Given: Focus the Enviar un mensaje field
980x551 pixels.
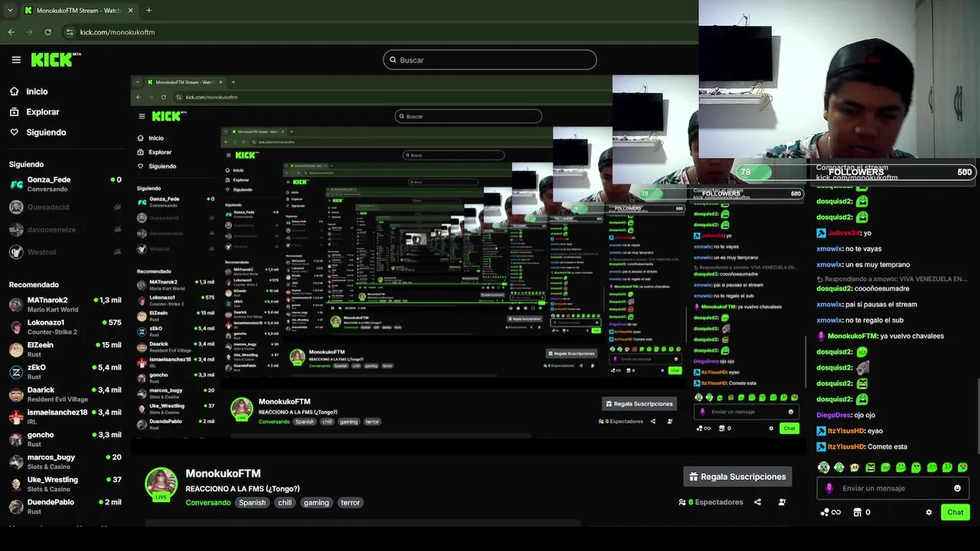Looking at the screenshot, I should pyautogui.click(x=893, y=488).
